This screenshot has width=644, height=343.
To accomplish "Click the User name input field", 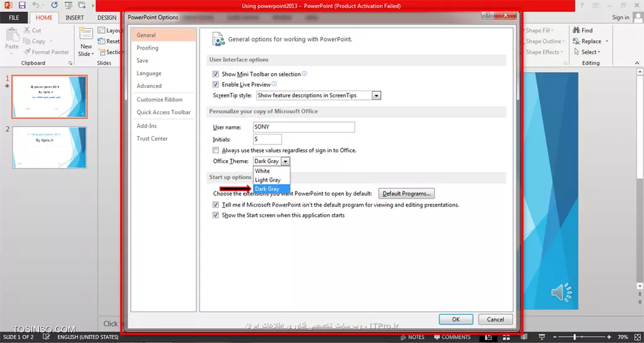I will pos(304,127).
